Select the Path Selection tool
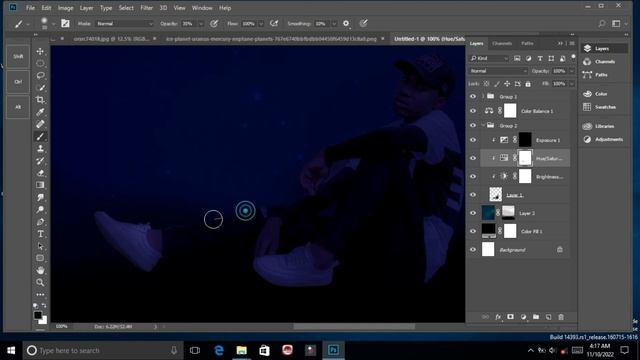The image size is (640, 360). [x=40, y=246]
